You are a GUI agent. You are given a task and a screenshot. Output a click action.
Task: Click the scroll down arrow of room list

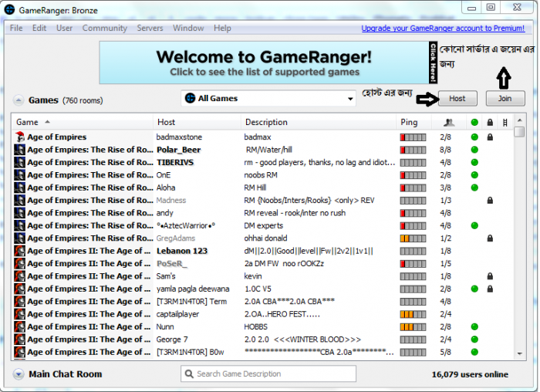point(520,353)
